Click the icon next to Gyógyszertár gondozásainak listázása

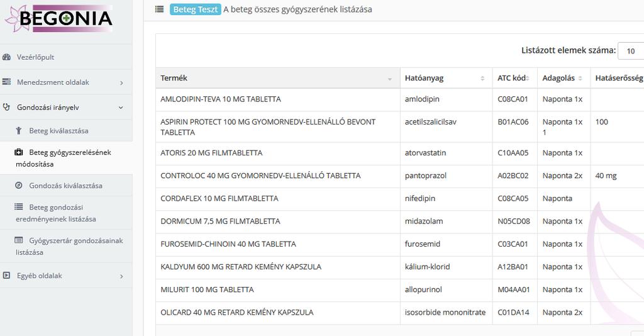(19, 240)
